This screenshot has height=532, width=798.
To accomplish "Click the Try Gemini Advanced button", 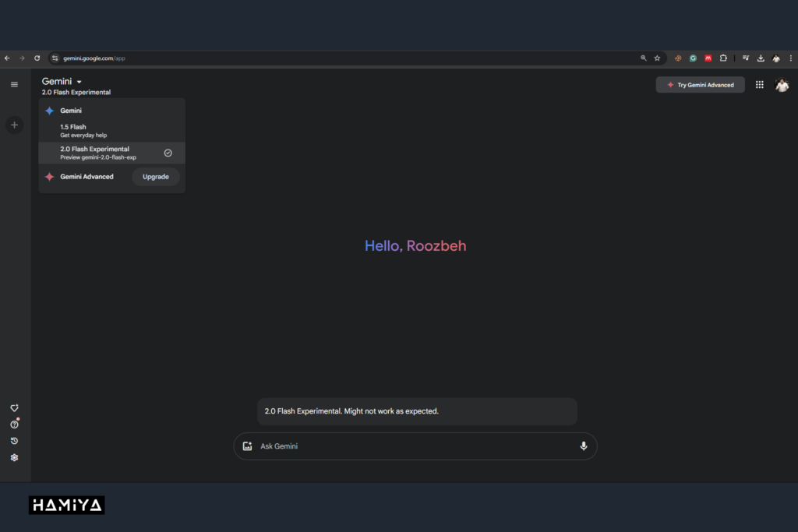I will [700, 84].
